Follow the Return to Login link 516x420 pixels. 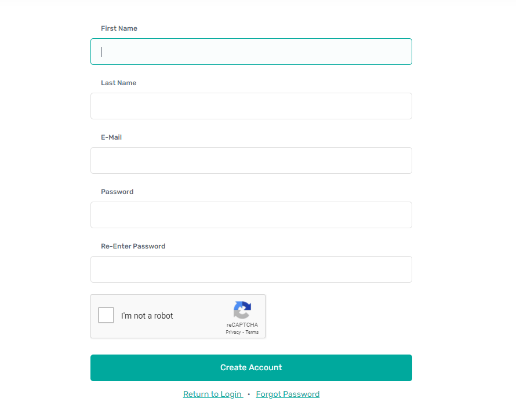[x=212, y=394]
